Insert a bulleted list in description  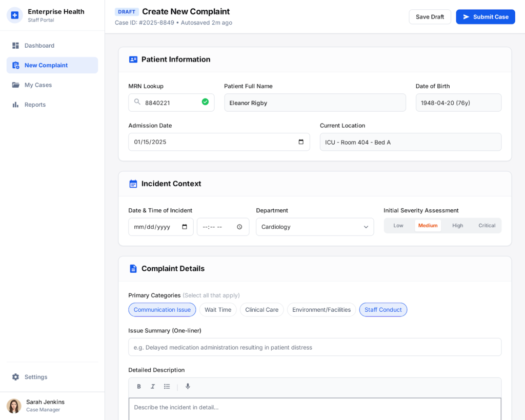point(167,387)
